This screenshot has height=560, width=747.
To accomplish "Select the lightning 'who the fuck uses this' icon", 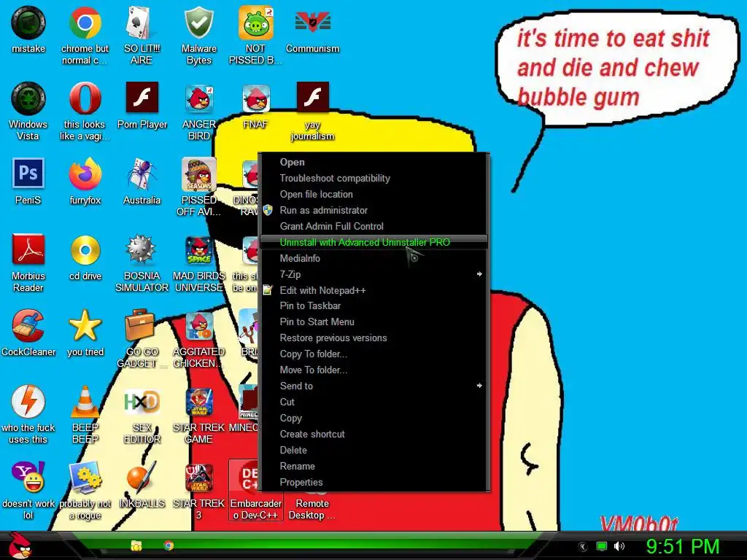I will [x=28, y=402].
